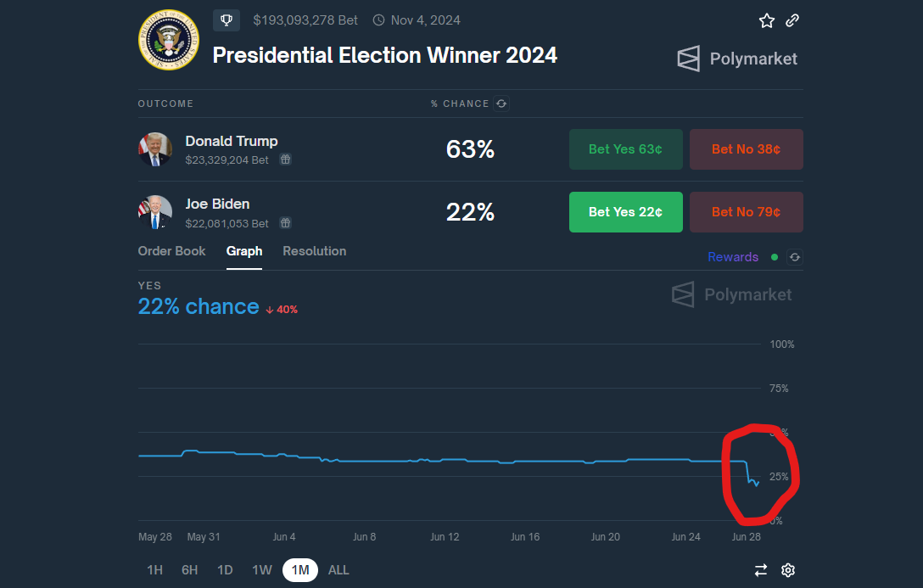This screenshot has width=923, height=588.
Task: Click Bet Yes 22¢ for Joe Biden
Action: [625, 212]
